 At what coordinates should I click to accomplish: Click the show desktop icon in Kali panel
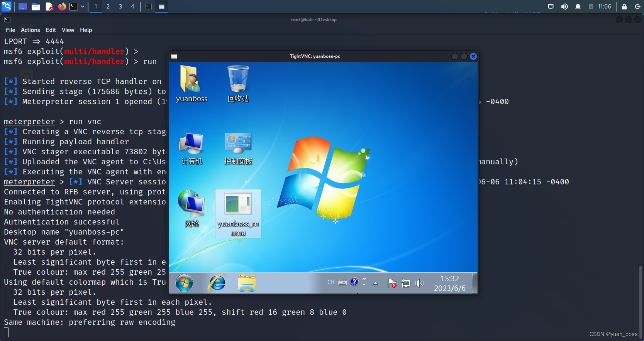click(x=23, y=7)
